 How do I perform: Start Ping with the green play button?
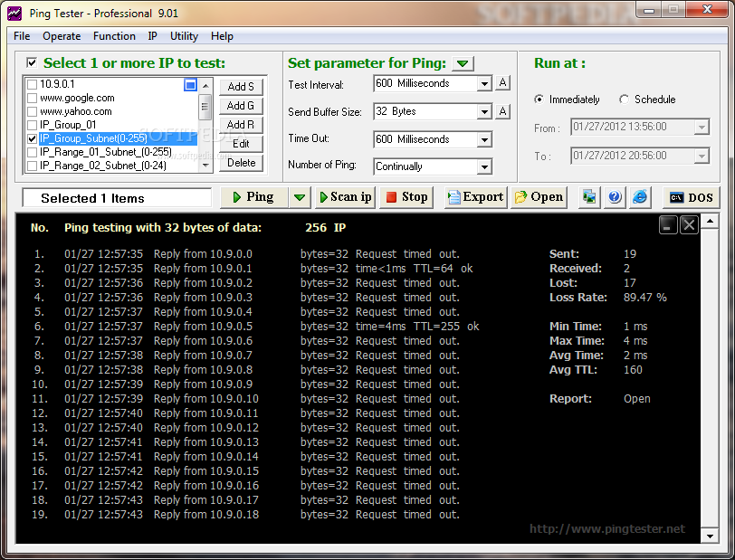253,197
